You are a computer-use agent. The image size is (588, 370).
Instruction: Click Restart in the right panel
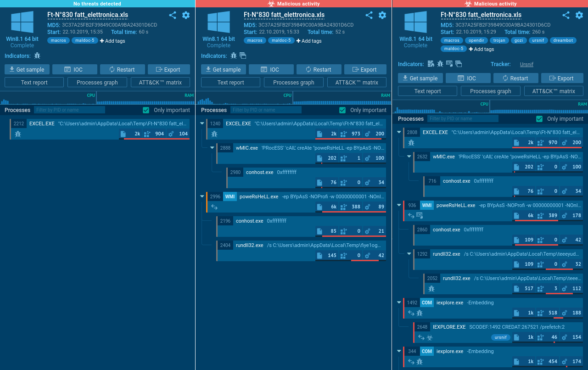pyautogui.click(x=515, y=78)
